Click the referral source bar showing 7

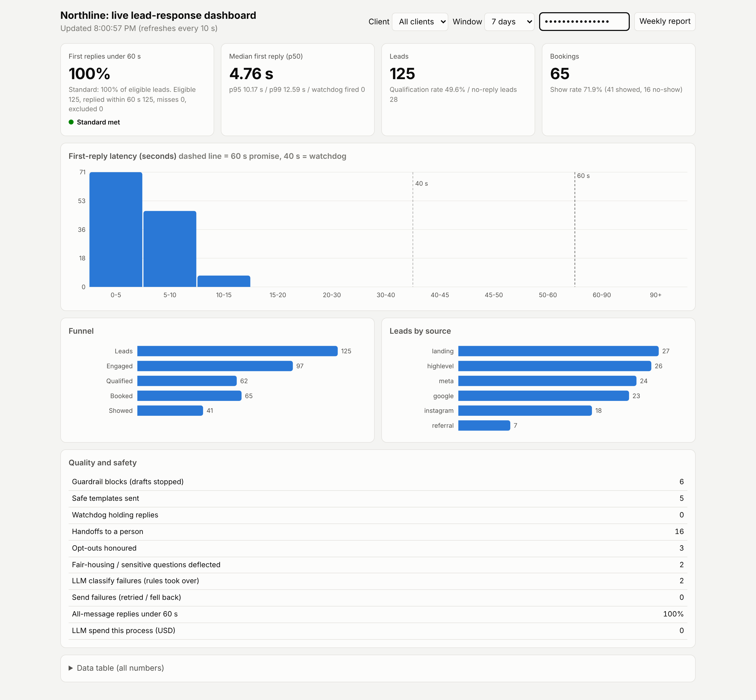tap(484, 425)
